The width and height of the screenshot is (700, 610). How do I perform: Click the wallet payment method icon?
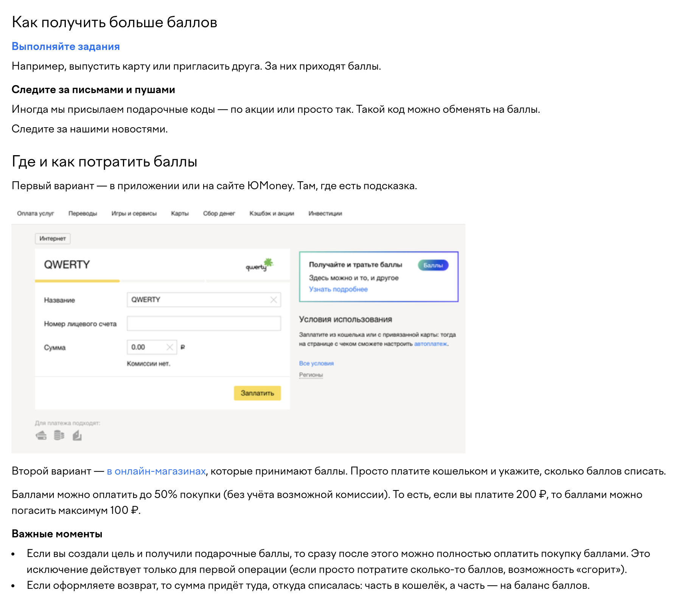pos(41,436)
